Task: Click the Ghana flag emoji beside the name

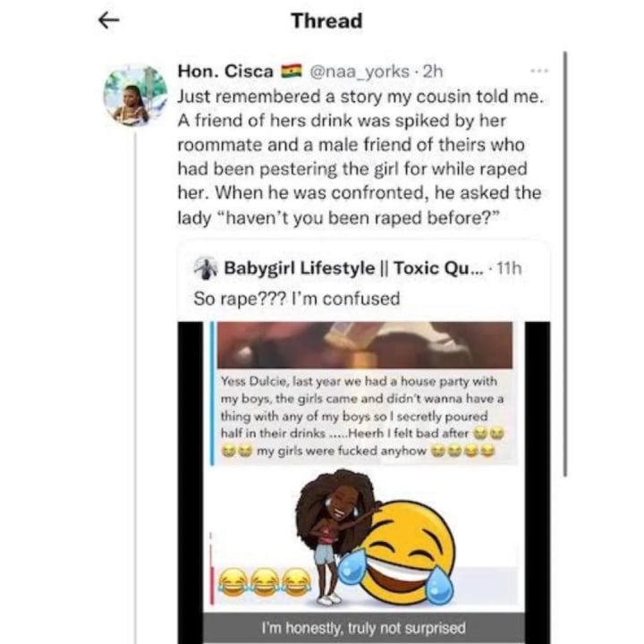Action: pos(292,71)
